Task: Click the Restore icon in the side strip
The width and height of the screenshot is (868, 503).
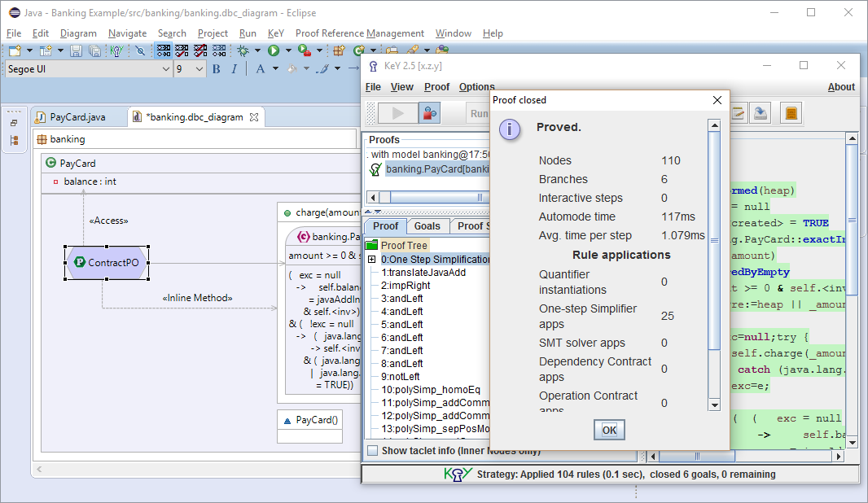Action: pyautogui.click(x=14, y=123)
